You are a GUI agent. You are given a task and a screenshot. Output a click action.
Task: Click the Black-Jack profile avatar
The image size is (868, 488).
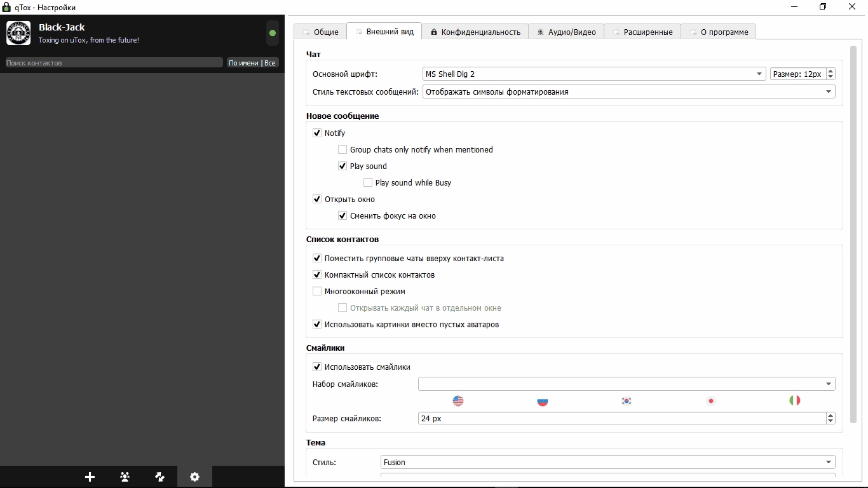pyautogui.click(x=18, y=33)
